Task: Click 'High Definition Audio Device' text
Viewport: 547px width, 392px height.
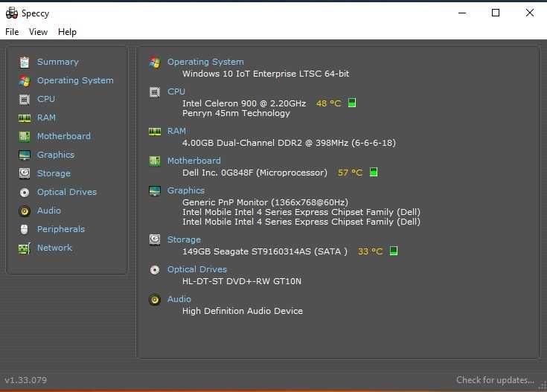Action: [243, 311]
